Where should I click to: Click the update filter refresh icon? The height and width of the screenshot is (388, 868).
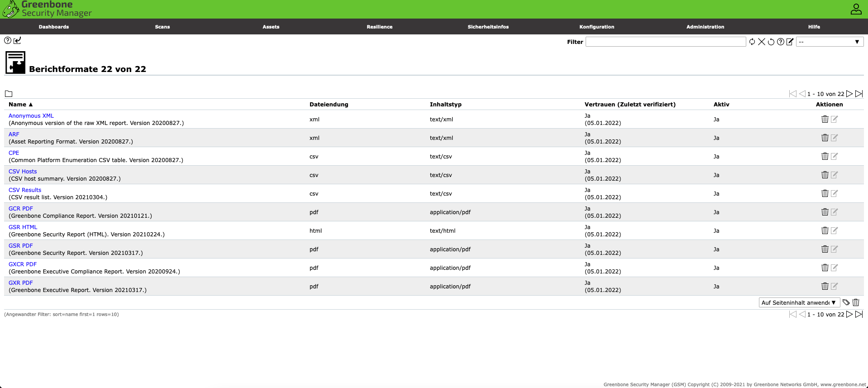point(752,42)
